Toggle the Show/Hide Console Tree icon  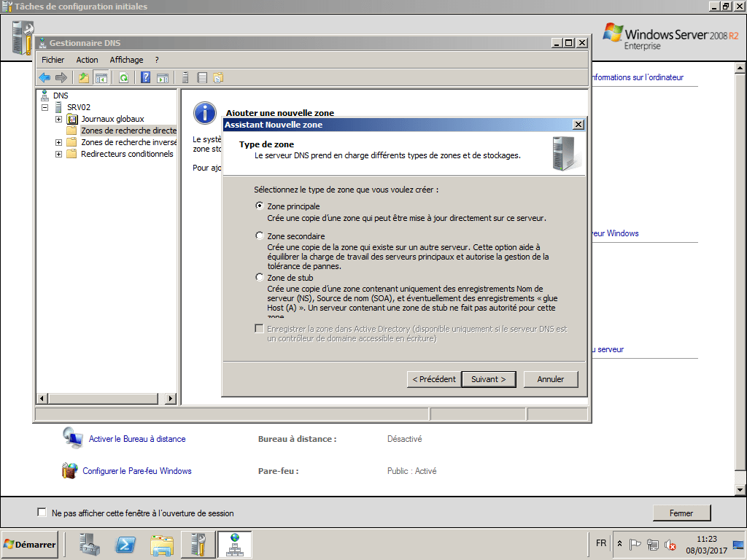pyautogui.click(x=101, y=77)
